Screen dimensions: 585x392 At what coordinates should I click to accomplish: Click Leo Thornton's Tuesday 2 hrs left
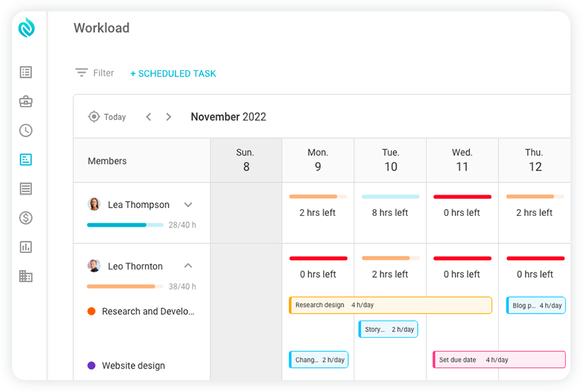coord(390,274)
